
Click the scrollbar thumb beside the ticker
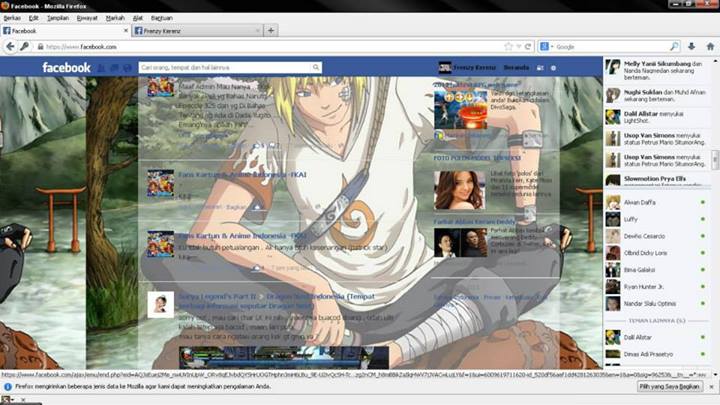click(715, 159)
